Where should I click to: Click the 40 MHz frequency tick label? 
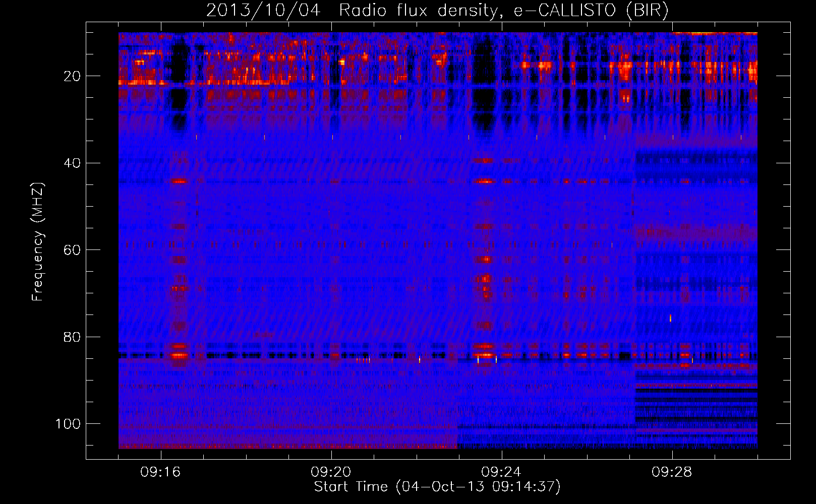(x=72, y=163)
